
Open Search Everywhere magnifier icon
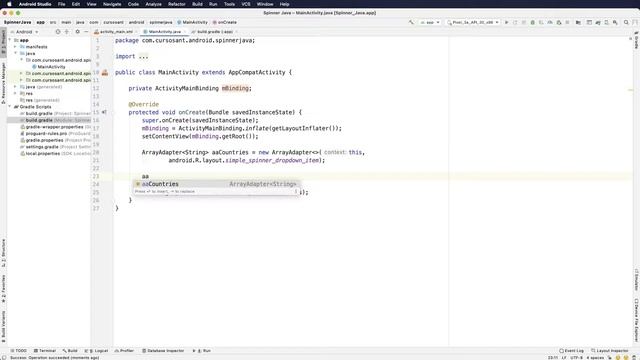[x=626, y=22]
